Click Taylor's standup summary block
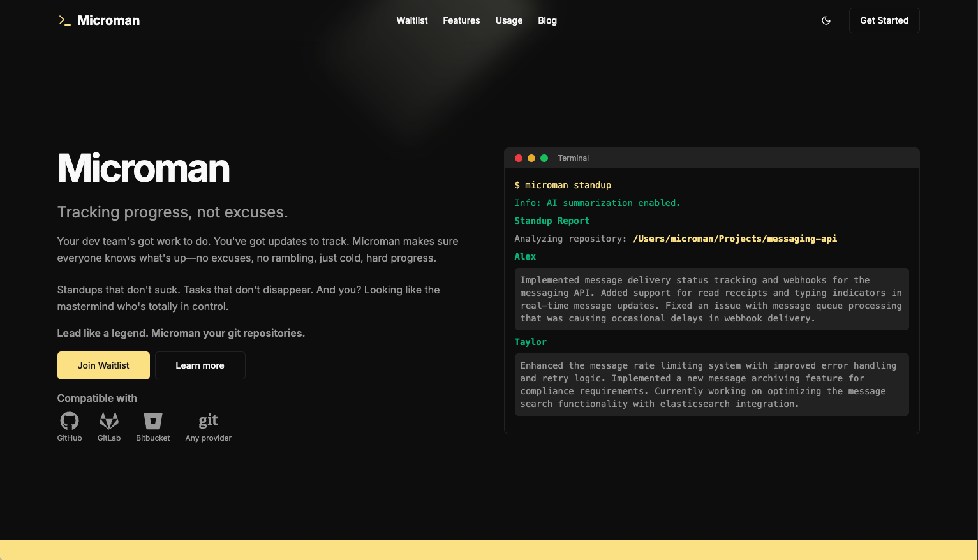This screenshot has height=560, width=978. 711,385
